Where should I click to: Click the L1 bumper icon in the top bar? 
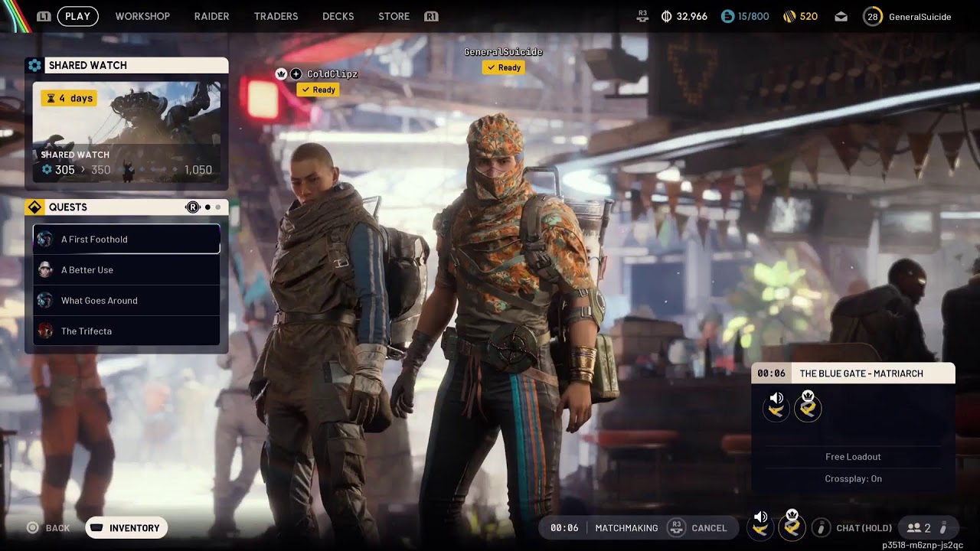point(44,16)
